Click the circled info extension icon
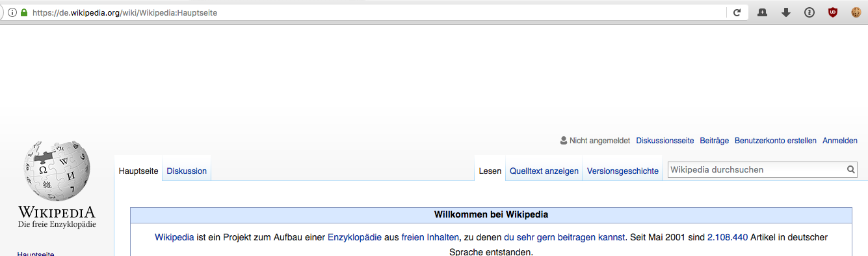 (x=809, y=12)
